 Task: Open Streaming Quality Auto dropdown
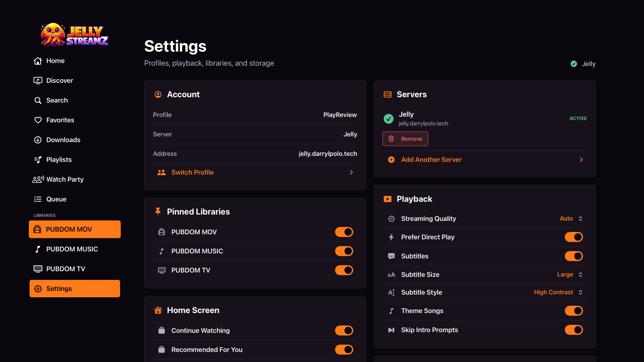pos(572,219)
